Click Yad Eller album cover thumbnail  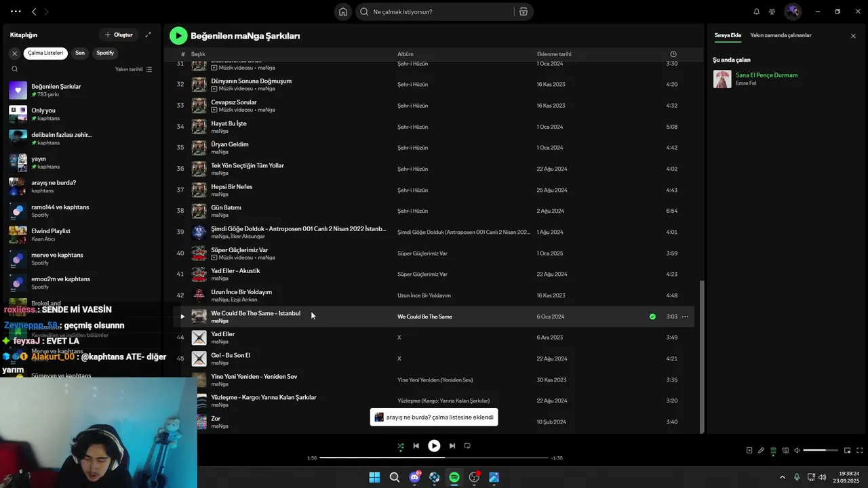click(199, 338)
